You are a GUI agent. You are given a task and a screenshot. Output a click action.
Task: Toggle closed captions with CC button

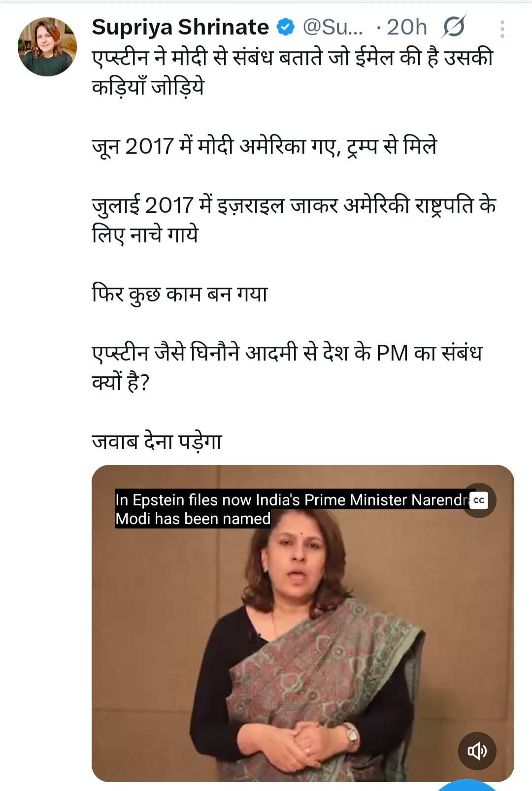click(479, 500)
